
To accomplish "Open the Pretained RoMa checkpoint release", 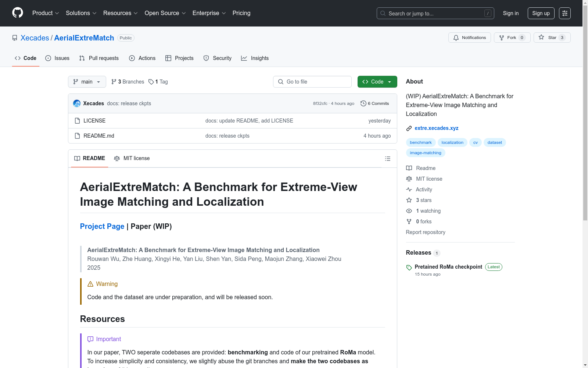I will (448, 267).
